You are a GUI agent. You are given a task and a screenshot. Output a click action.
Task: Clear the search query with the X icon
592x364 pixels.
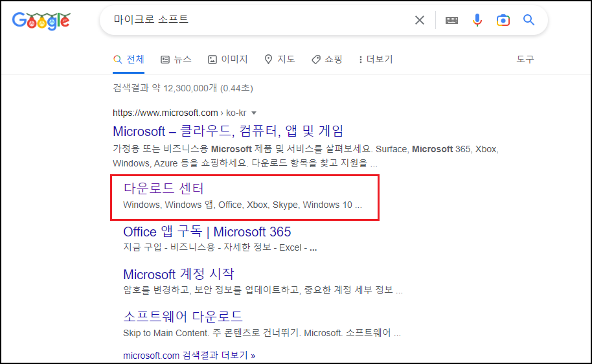click(x=420, y=20)
